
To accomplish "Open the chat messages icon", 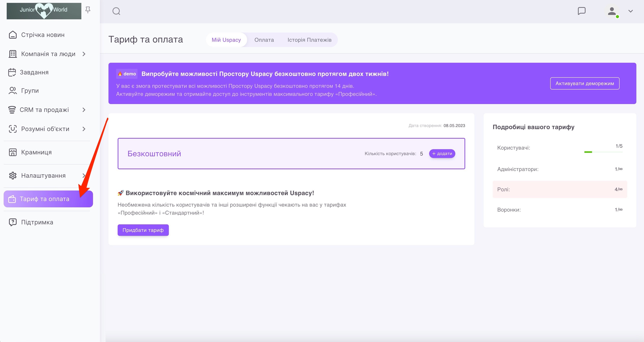I will coord(582,11).
